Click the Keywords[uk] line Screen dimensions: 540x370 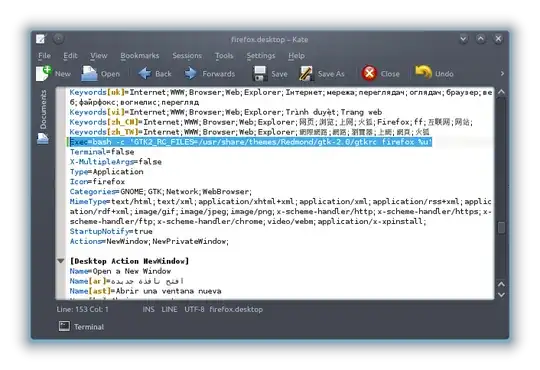[280, 97]
